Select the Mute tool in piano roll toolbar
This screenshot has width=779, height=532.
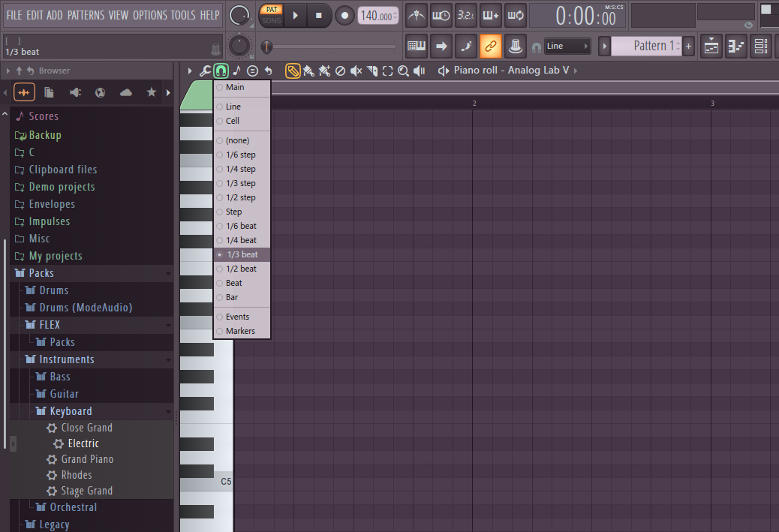click(356, 71)
